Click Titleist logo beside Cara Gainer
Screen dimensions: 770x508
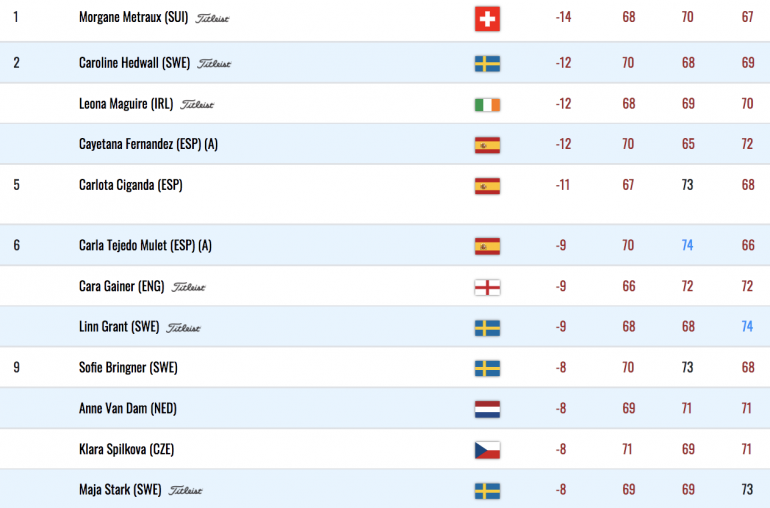[x=188, y=287]
